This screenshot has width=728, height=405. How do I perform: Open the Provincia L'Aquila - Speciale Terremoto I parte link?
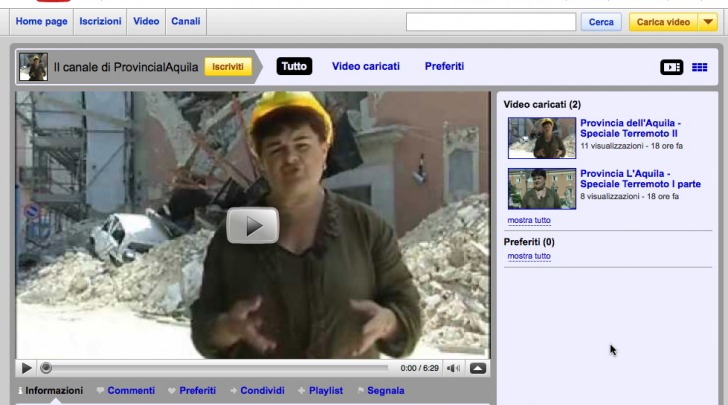[640, 179]
